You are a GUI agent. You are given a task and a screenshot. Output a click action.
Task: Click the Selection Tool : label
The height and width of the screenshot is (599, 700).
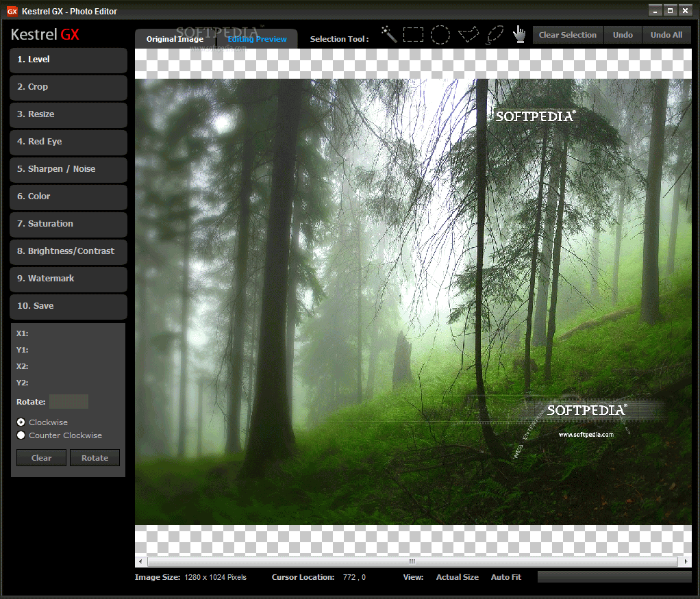(339, 39)
